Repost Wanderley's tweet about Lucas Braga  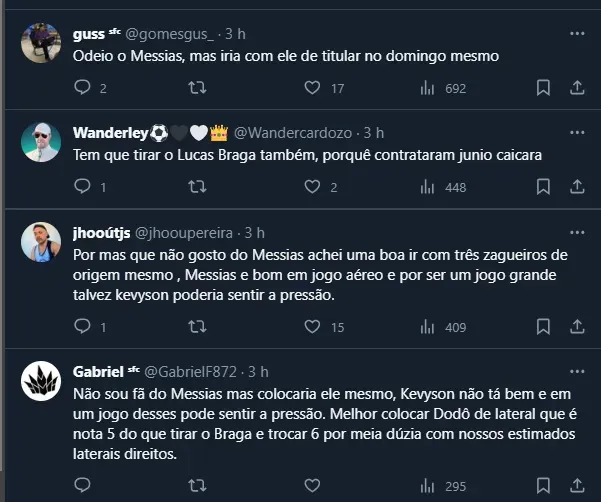pos(197,187)
